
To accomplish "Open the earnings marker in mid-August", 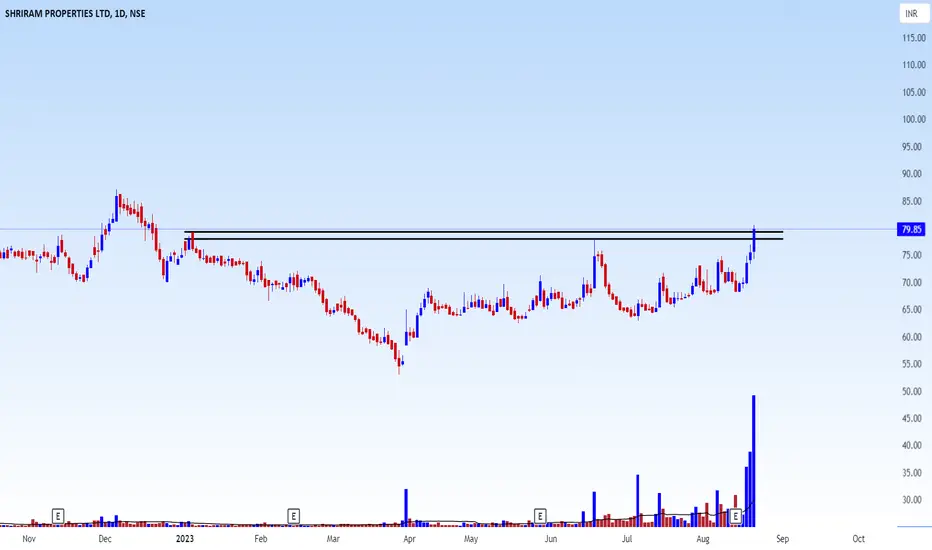I will (736, 516).
